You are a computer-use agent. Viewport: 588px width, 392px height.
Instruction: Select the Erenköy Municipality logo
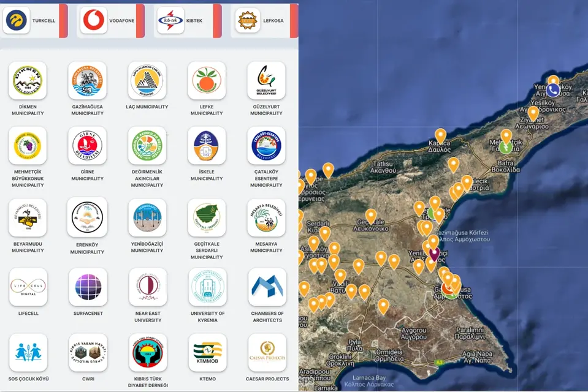tap(87, 217)
